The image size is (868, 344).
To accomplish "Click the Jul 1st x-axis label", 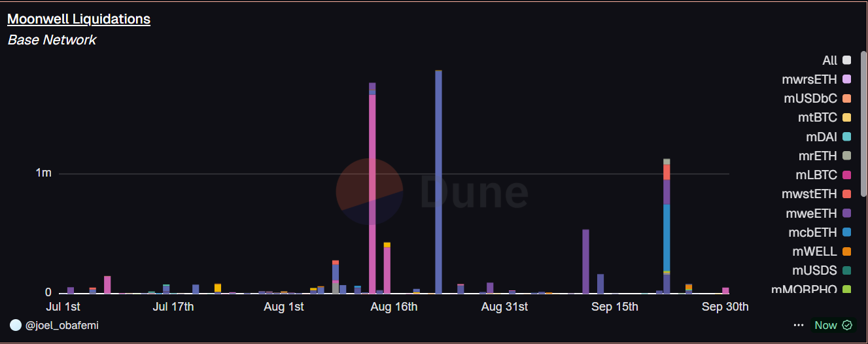I will click(63, 307).
